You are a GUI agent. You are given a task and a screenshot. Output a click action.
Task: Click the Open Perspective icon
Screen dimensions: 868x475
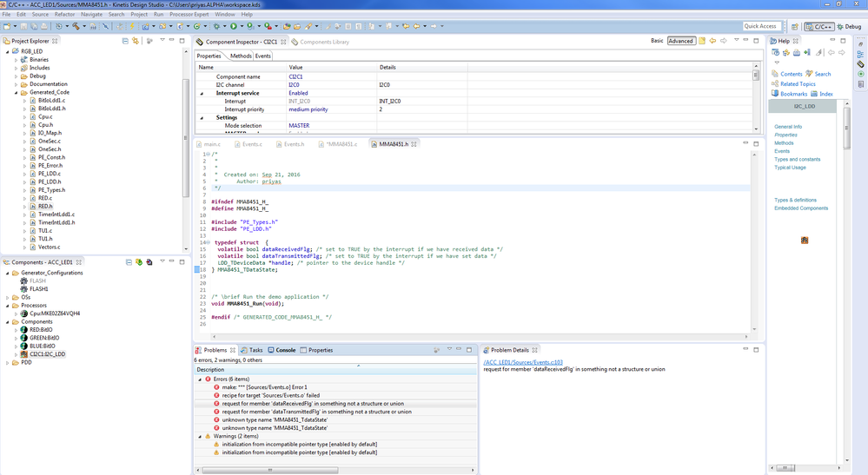point(795,26)
